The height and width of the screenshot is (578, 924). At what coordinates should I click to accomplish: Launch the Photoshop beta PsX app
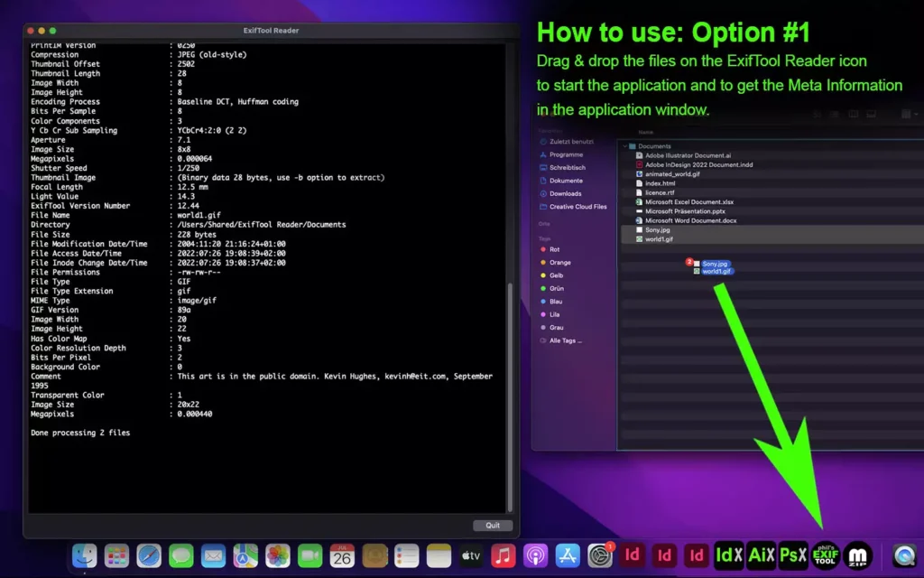[793, 555]
